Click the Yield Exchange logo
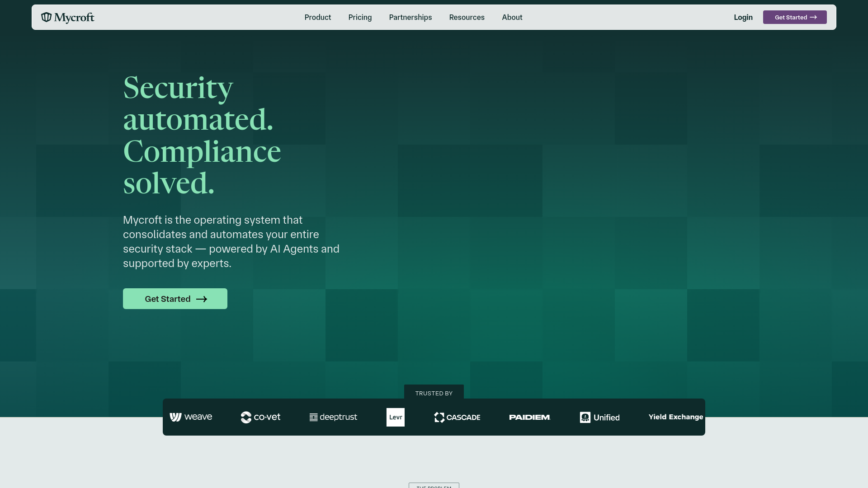 click(675, 417)
